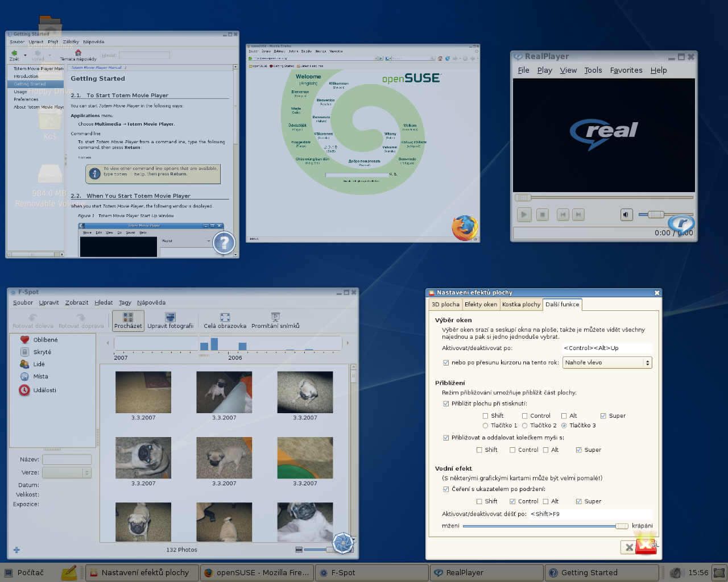The image size is (728, 582).
Task: Mute audio with RealPlayer speaker icon
Action: click(x=626, y=215)
